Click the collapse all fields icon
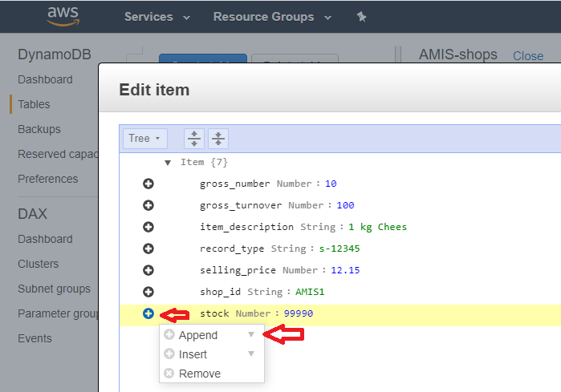The image size is (561, 392). (x=218, y=139)
